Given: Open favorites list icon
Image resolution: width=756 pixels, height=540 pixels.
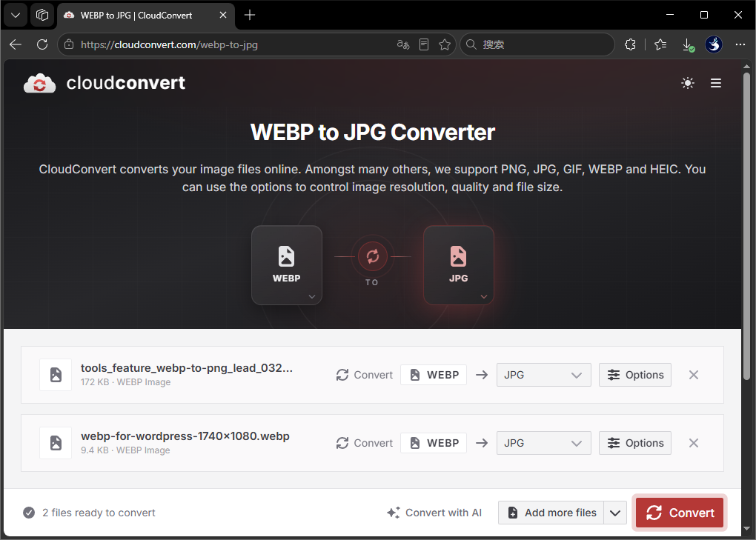Looking at the screenshot, I should 660,44.
